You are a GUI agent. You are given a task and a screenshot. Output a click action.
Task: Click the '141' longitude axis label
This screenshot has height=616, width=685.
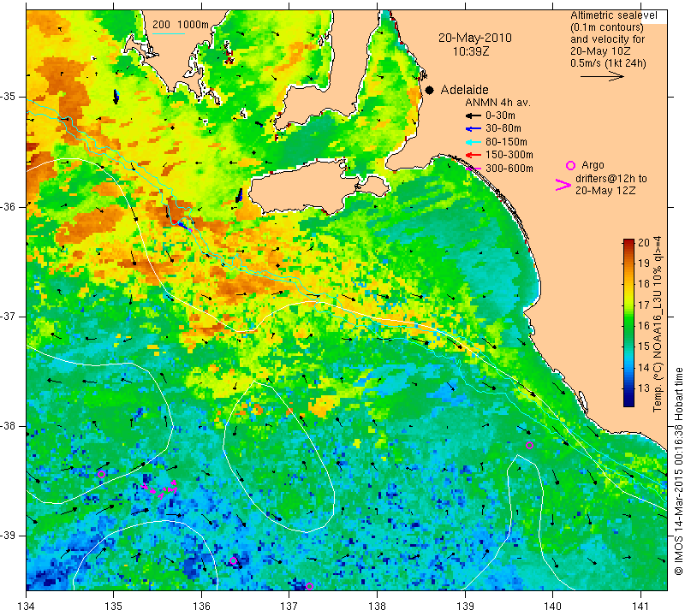coord(640,606)
